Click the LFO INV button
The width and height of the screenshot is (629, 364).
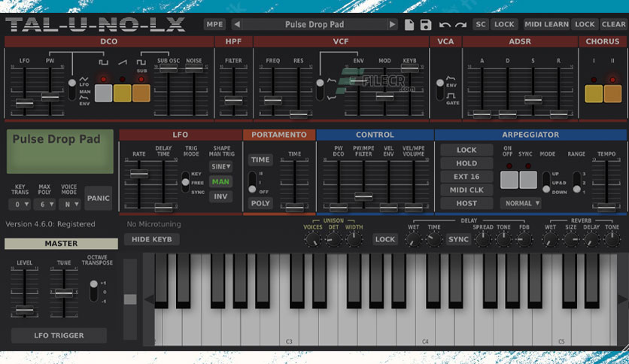tap(220, 196)
